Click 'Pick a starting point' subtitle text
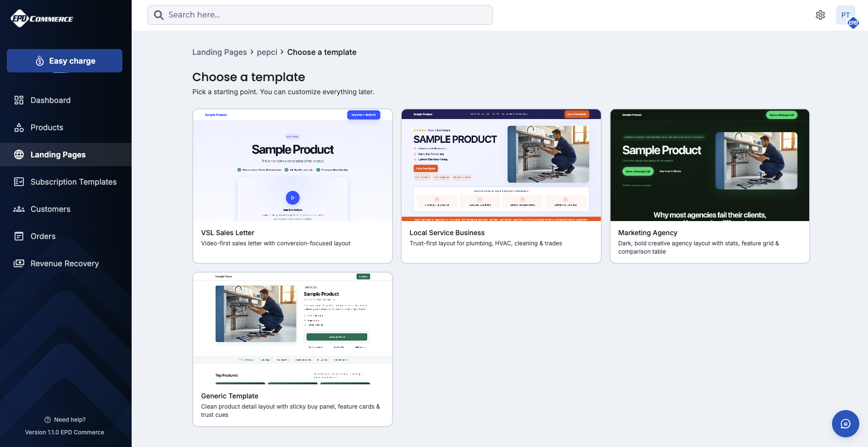 click(x=283, y=92)
